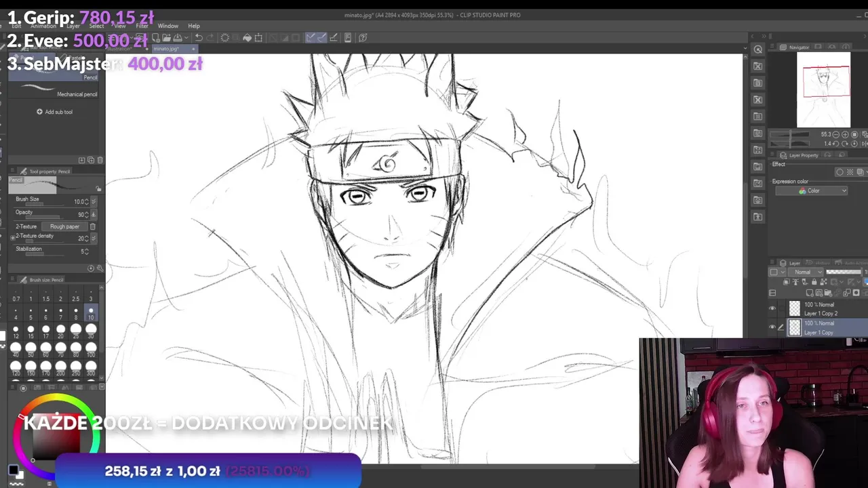The height and width of the screenshot is (488, 868).
Task: Click the Undo arrow in the command bar
Action: [x=199, y=38]
